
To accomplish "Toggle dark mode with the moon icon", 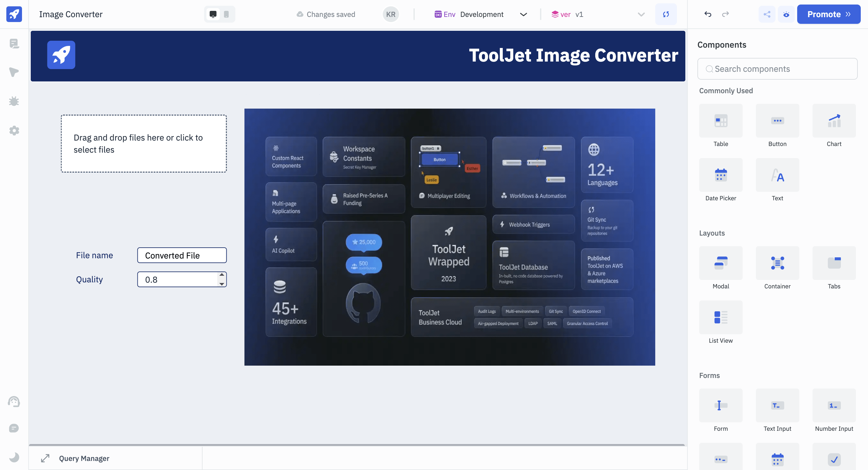I will 14,457.
